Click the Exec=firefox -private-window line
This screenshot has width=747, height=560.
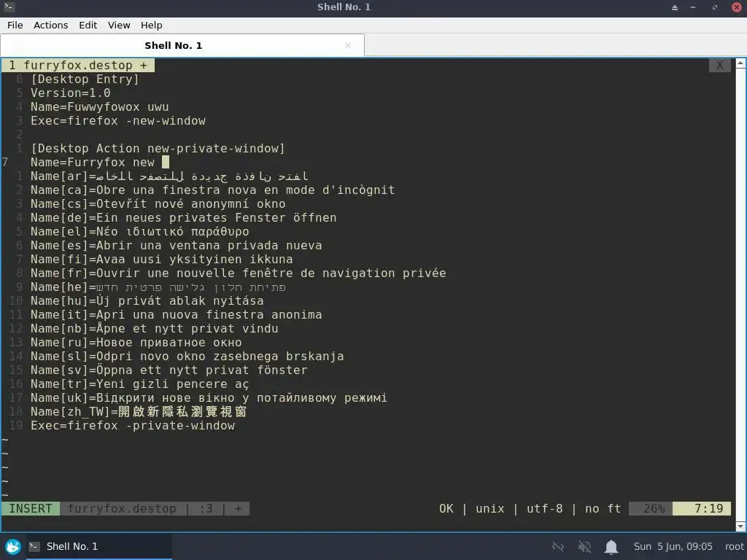pyautogui.click(x=133, y=425)
